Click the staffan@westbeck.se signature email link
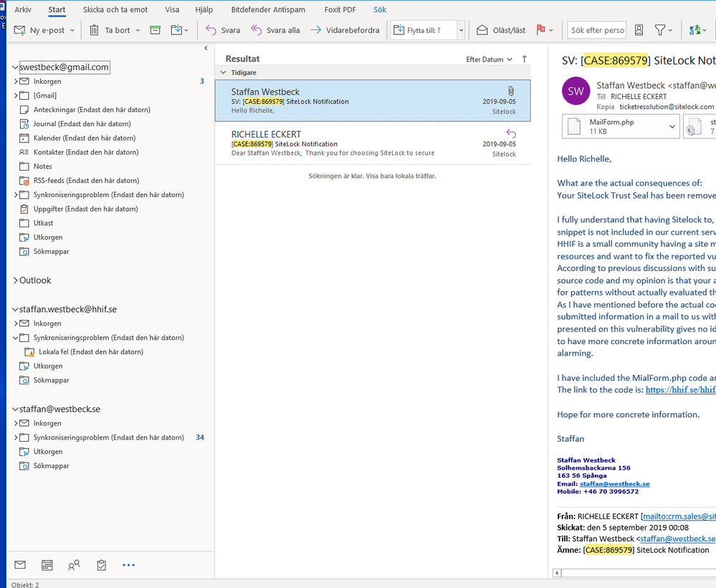 tap(615, 484)
